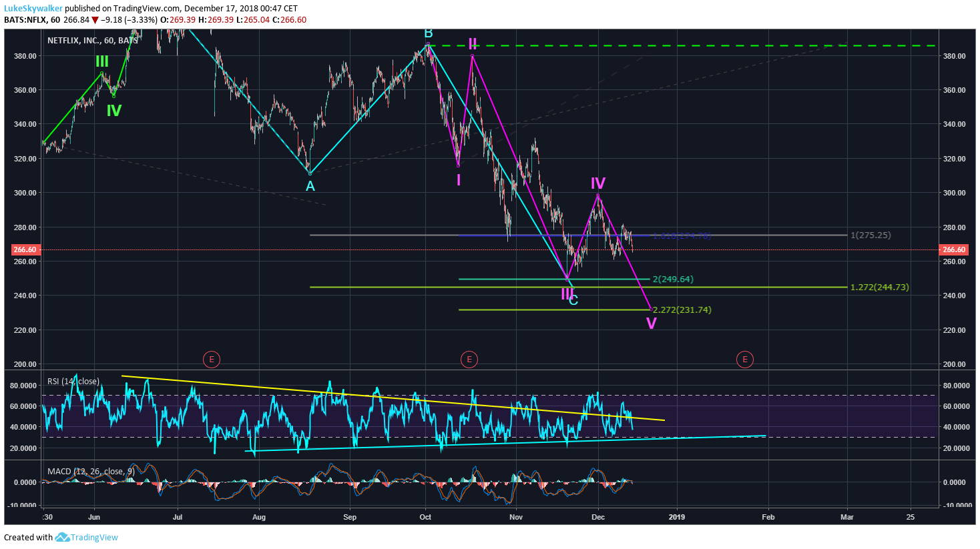Click the red down-arrow change indicator
The height and width of the screenshot is (549, 980).
click(x=95, y=20)
